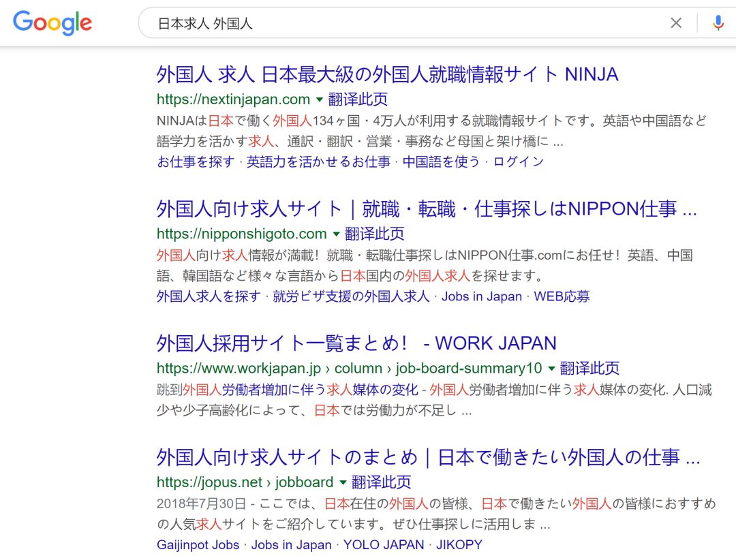Translate the nextinjapan.com page via 翻译此页
736x560 pixels.
[358, 99]
